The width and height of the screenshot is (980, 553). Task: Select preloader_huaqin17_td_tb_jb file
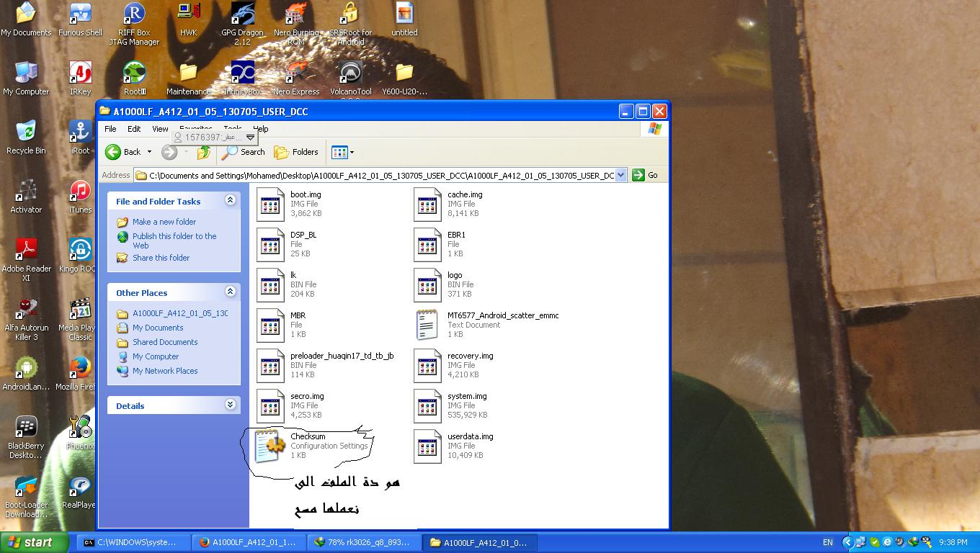271,366
